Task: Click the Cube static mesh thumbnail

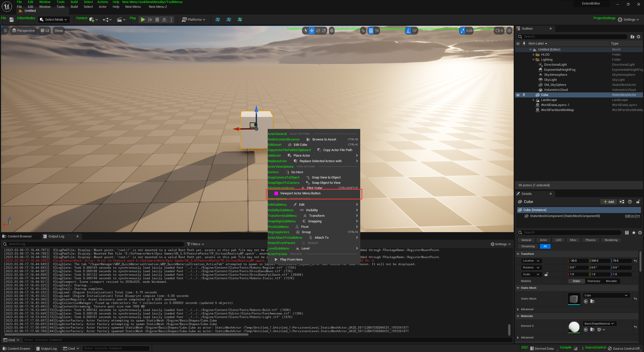Action: click(574, 299)
